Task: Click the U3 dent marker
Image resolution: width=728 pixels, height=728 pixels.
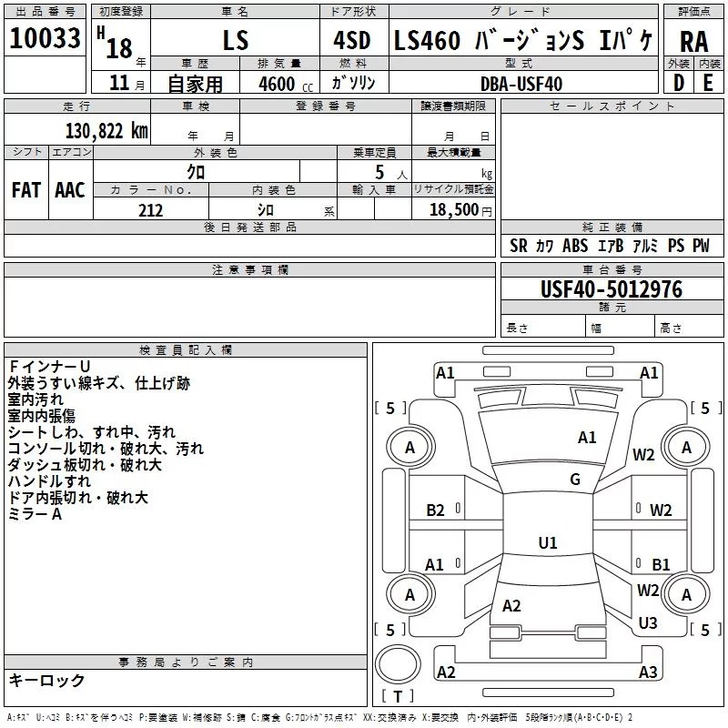Action: (648, 623)
